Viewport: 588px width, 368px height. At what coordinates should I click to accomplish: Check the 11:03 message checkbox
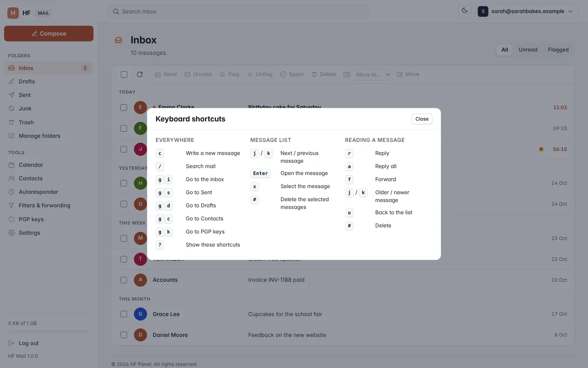pyautogui.click(x=124, y=108)
